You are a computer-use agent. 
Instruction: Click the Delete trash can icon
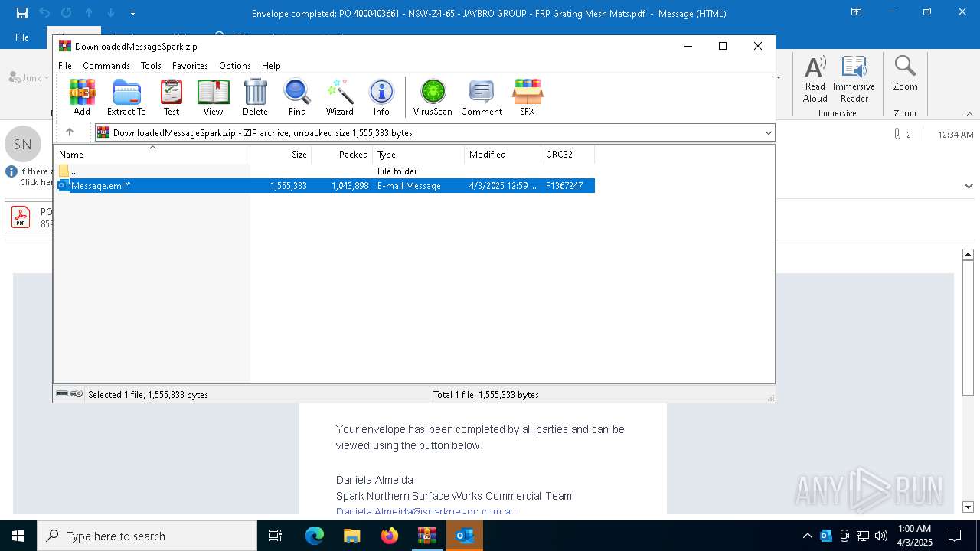(x=255, y=97)
